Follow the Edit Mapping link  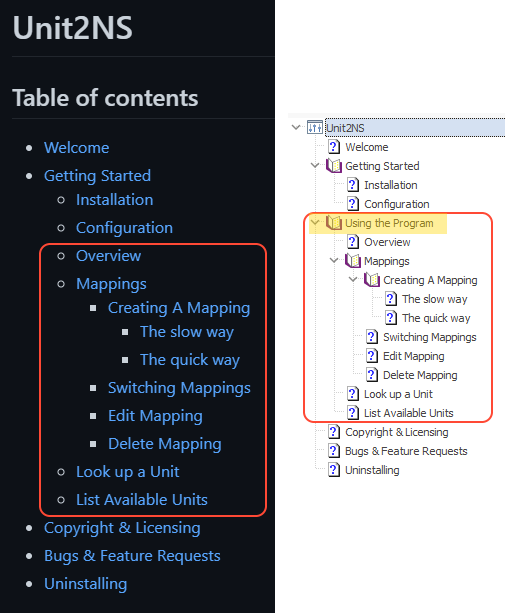[155, 416]
